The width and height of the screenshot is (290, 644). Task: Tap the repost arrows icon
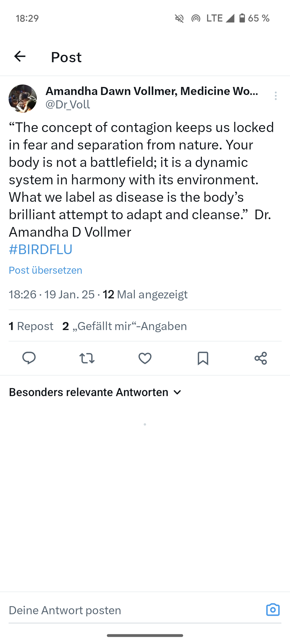pos(87,358)
